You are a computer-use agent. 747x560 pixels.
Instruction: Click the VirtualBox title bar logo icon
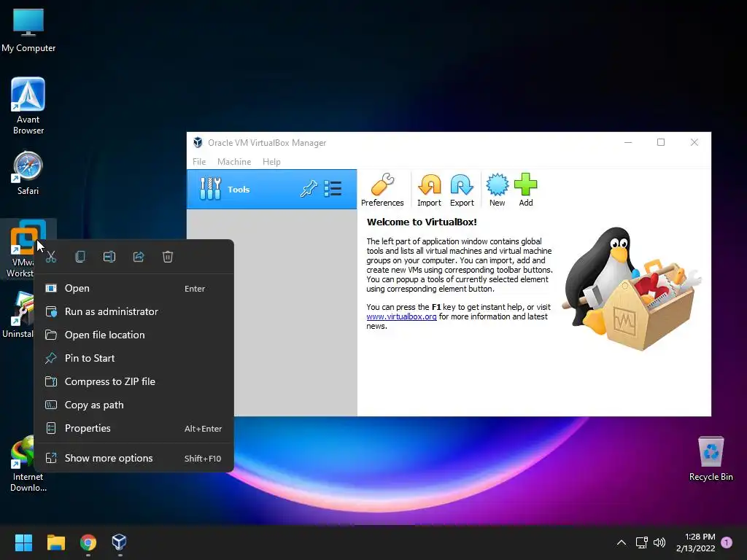198,142
